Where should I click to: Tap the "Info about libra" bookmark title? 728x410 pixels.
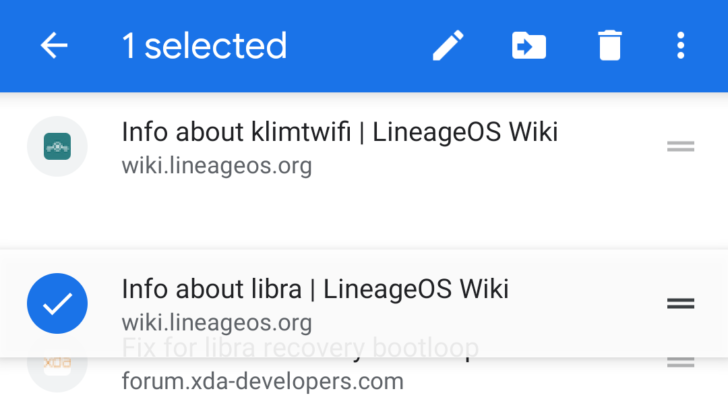315,290
